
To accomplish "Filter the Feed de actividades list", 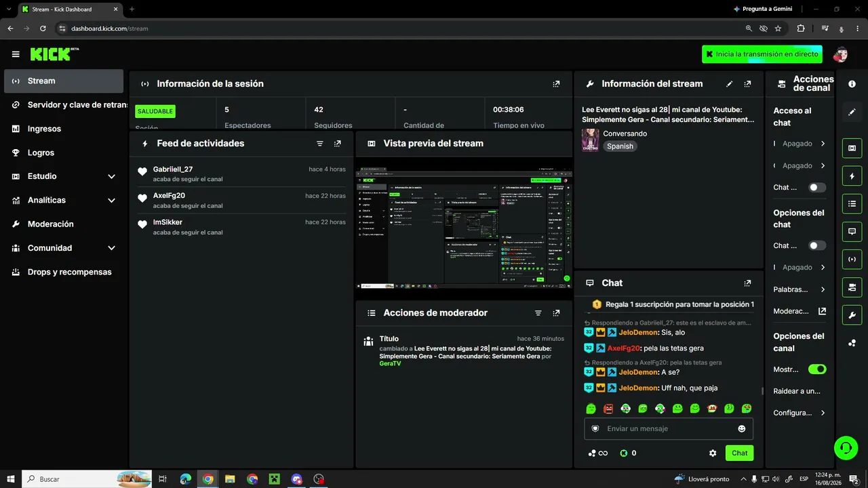I will [319, 144].
